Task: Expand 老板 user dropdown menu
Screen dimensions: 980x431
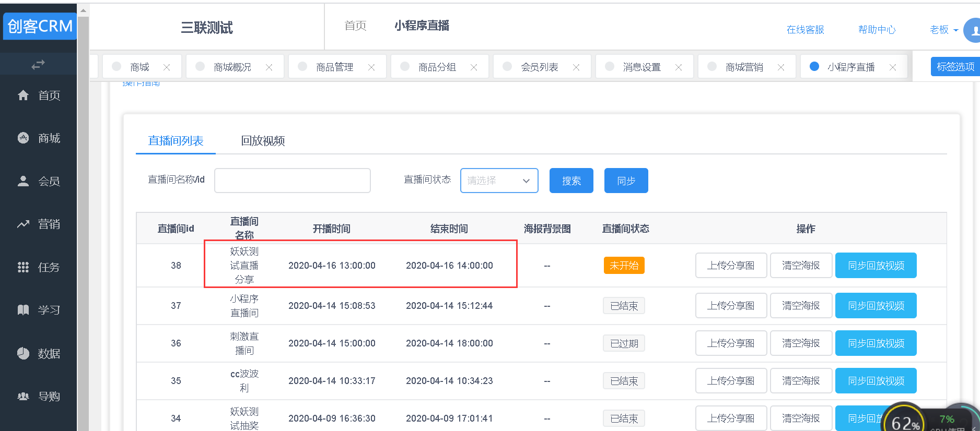Action: pyautogui.click(x=943, y=30)
